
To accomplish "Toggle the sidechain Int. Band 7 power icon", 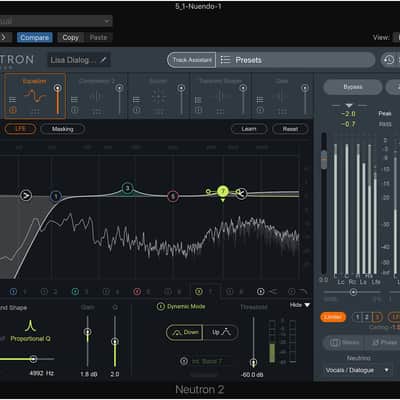I will [184, 361].
